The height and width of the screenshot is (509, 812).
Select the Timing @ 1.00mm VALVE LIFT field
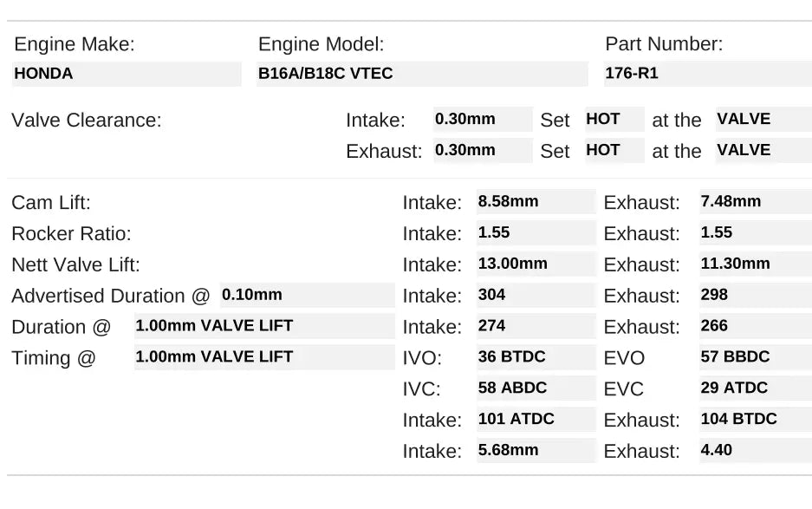(x=263, y=357)
